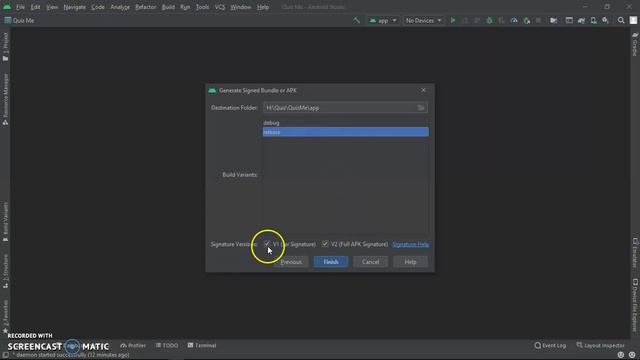Open the AVD Manager device icon
The height and width of the screenshot is (360, 640).
(x=593, y=20)
